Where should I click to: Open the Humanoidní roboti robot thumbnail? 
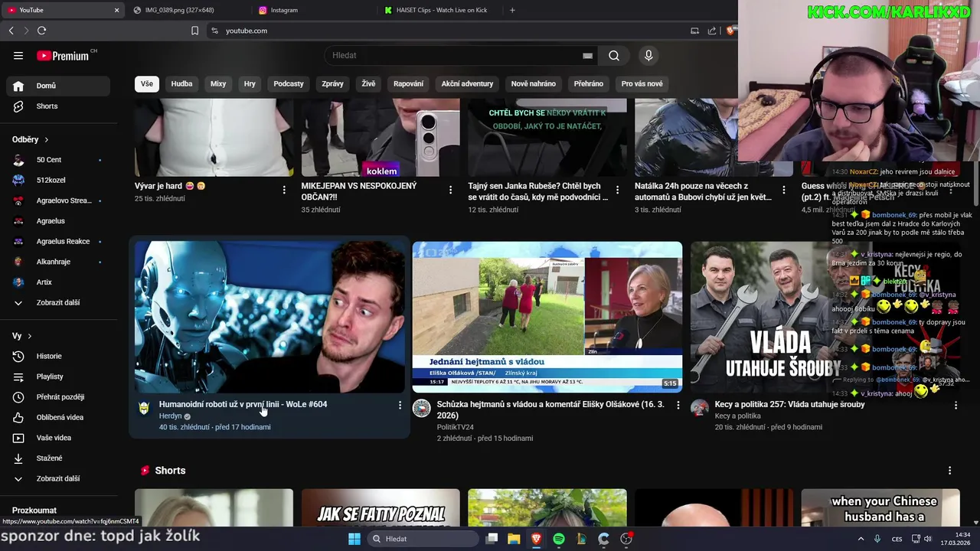[x=269, y=317]
